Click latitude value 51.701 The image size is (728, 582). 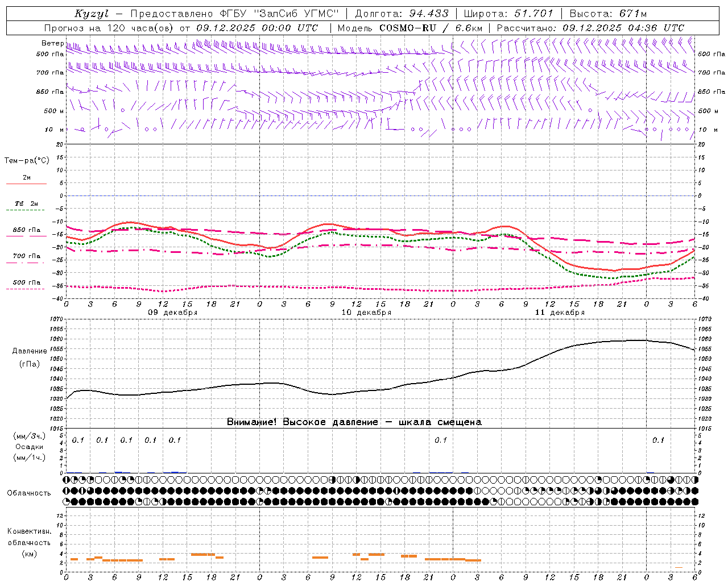click(x=533, y=14)
